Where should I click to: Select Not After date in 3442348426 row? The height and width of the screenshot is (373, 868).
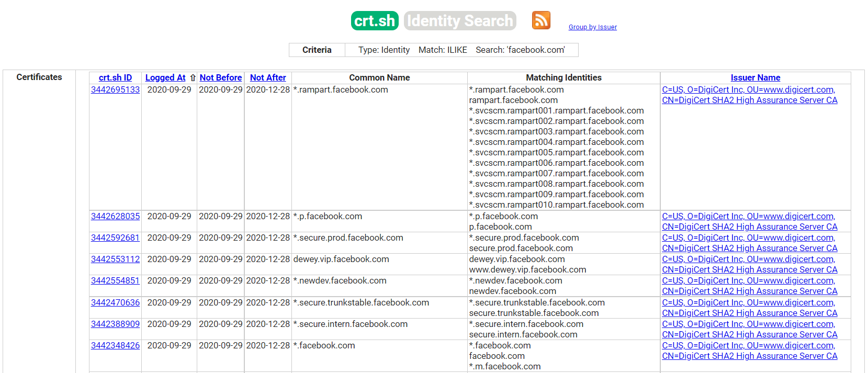[x=268, y=345]
